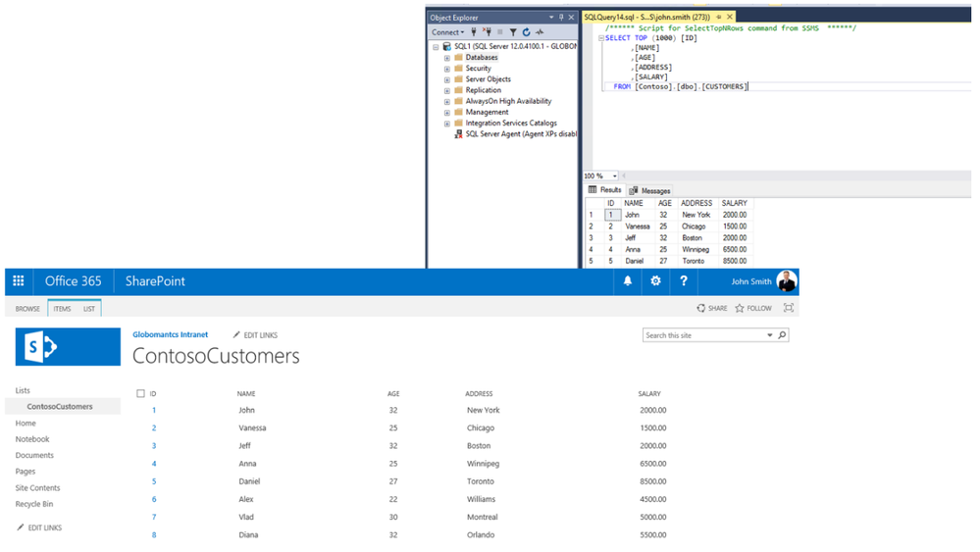Open the help question mark icon

click(x=683, y=281)
